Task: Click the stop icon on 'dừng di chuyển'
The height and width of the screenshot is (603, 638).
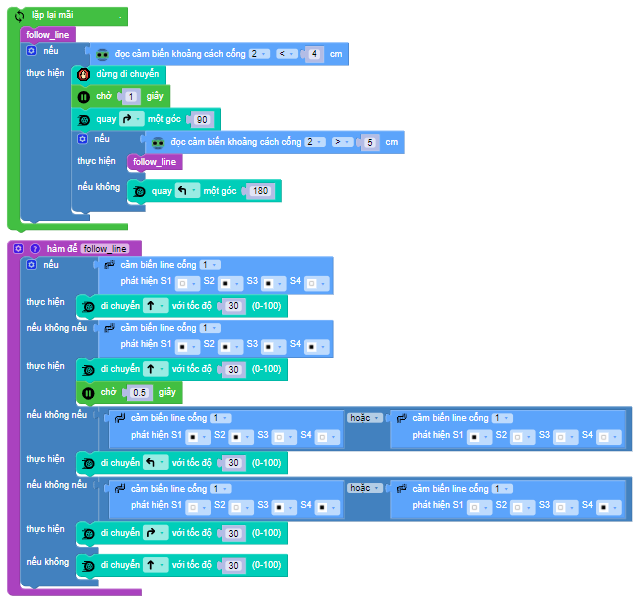Action: [83, 74]
